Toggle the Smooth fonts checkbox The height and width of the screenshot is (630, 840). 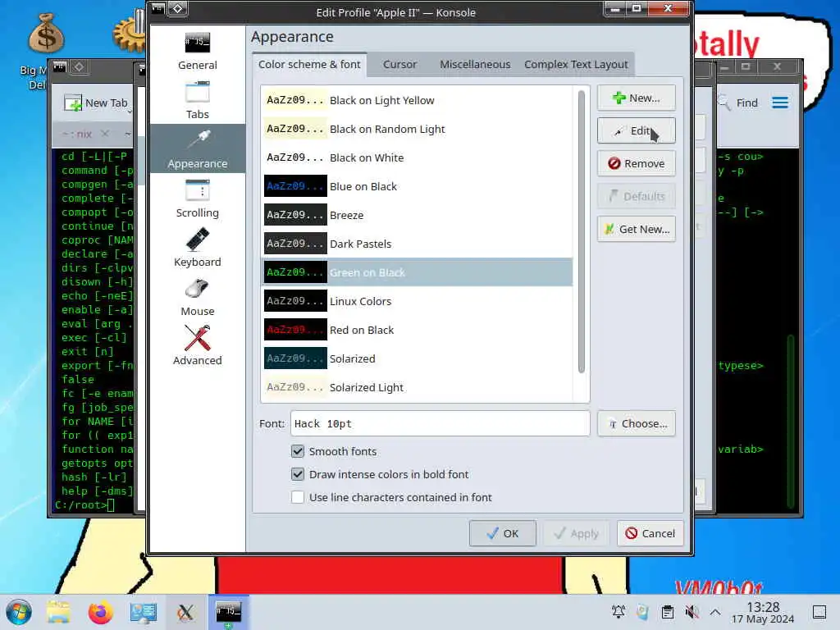click(297, 451)
